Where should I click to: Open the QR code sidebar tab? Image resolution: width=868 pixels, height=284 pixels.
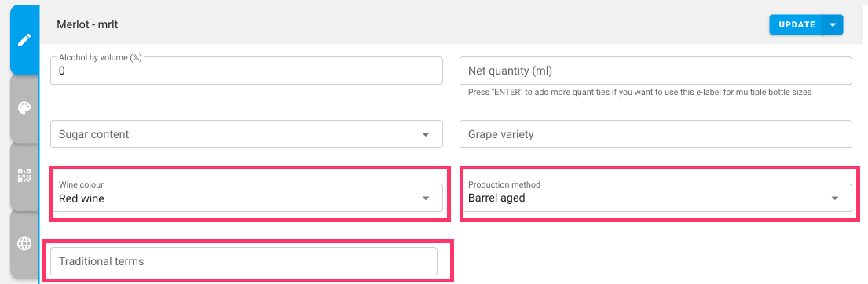(24, 177)
